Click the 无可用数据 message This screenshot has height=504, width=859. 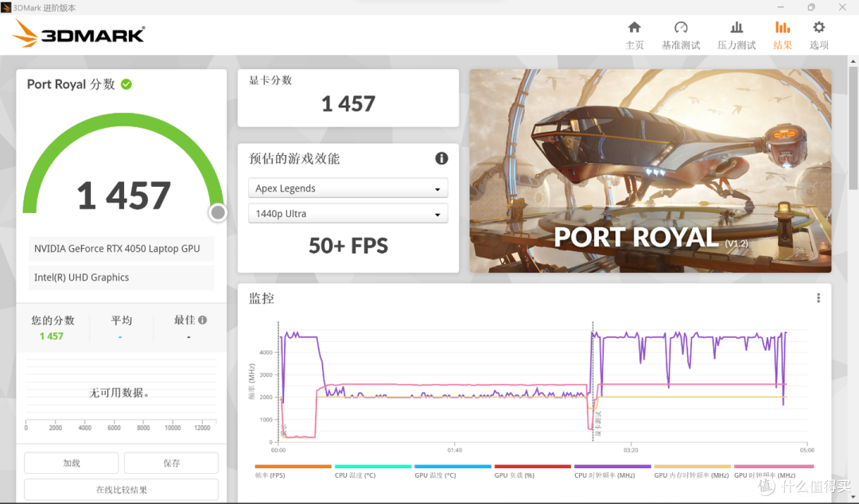click(119, 393)
